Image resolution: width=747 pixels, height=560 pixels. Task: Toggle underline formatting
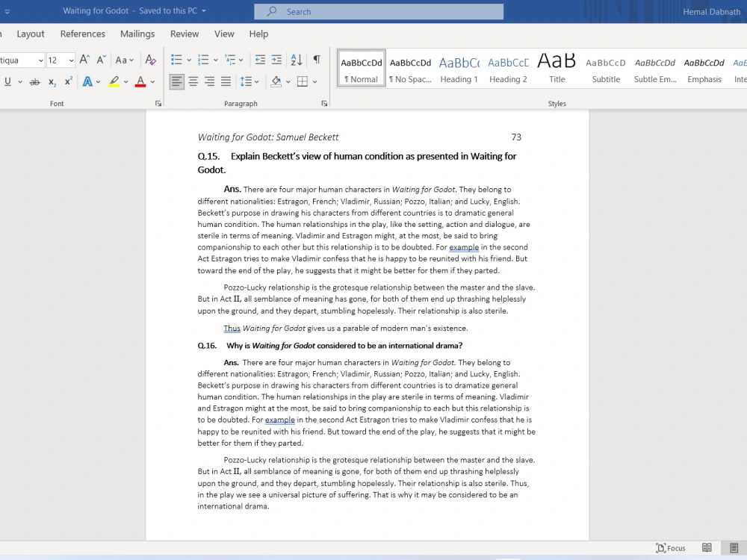(x=7, y=81)
